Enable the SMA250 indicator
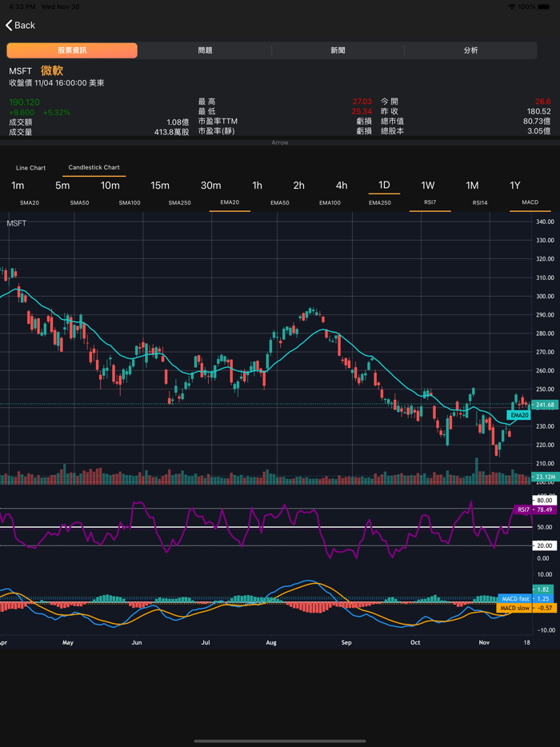The width and height of the screenshot is (560, 747). [180, 202]
